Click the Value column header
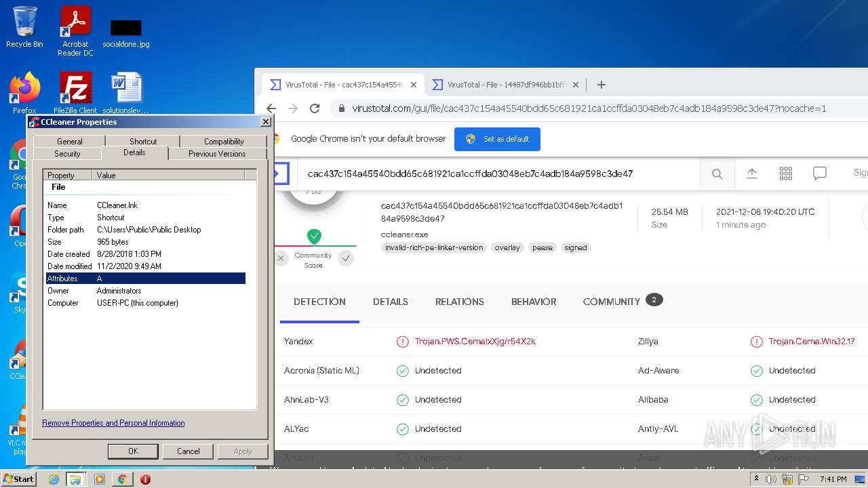The image size is (868, 488). tap(168, 175)
